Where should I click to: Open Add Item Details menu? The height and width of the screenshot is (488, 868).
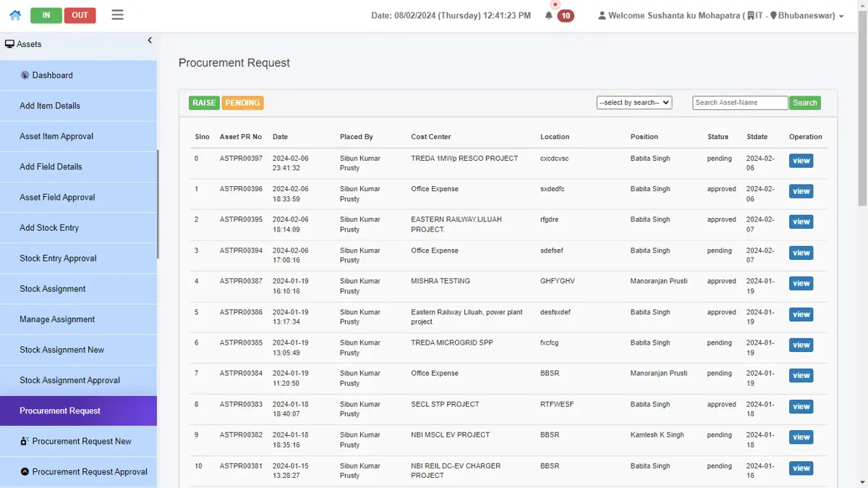coord(78,106)
